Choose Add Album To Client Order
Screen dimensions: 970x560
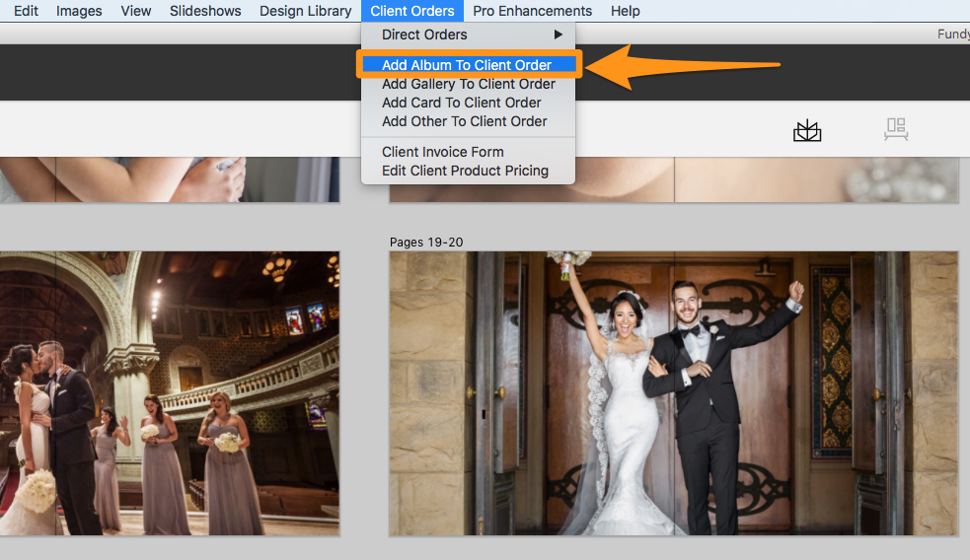click(x=468, y=65)
